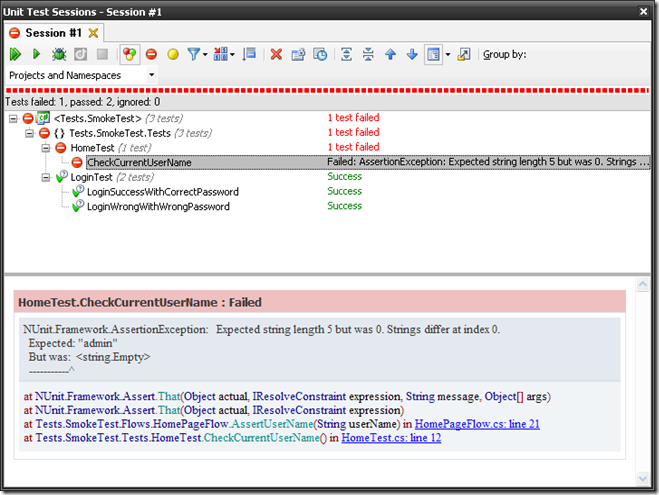Viewport: 659px width, 495px height.
Task: Open dropdown arrow next to grid options icon
Action: (x=232, y=55)
